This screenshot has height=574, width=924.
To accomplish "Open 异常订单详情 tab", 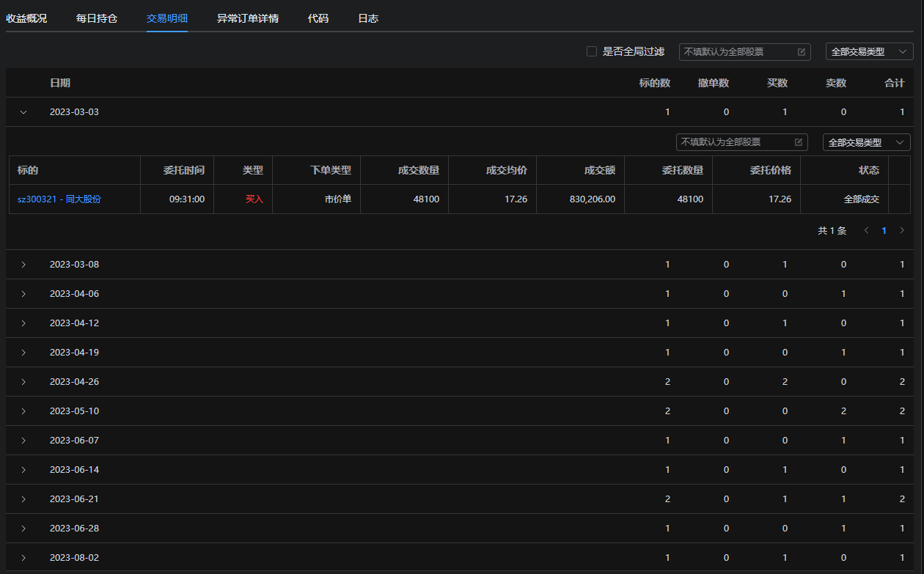I will (248, 18).
